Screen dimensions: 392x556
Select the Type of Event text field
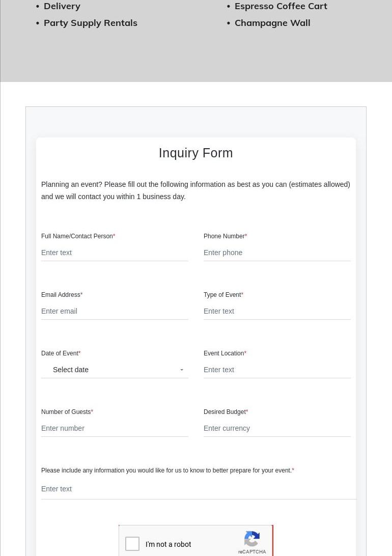[277, 311]
